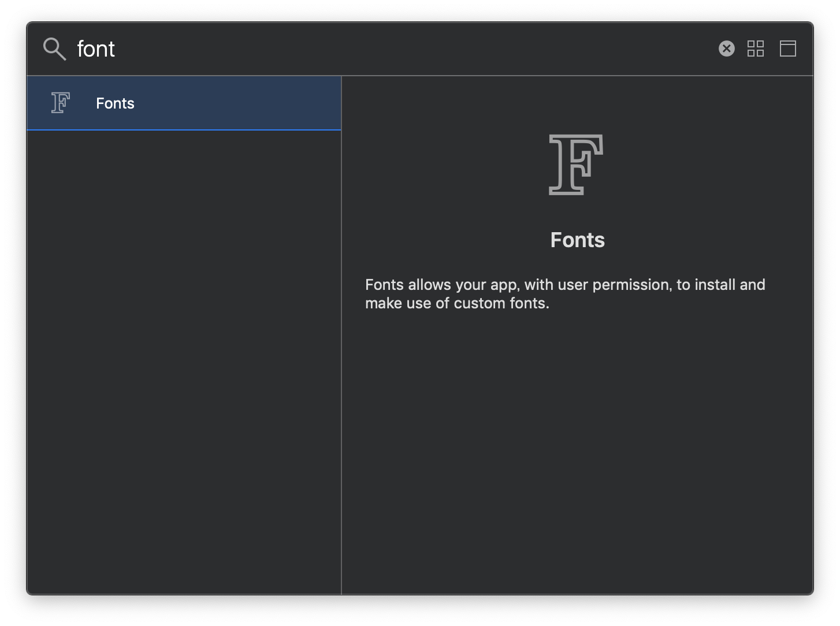Image resolution: width=840 pixels, height=626 pixels.
Task: Click the line 'make use of custom fonts.'
Action: pos(457,303)
